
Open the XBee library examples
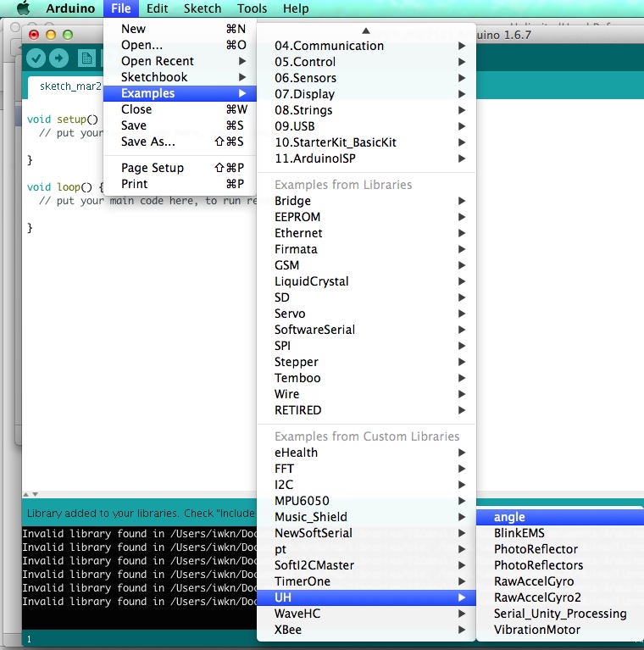click(x=366, y=631)
